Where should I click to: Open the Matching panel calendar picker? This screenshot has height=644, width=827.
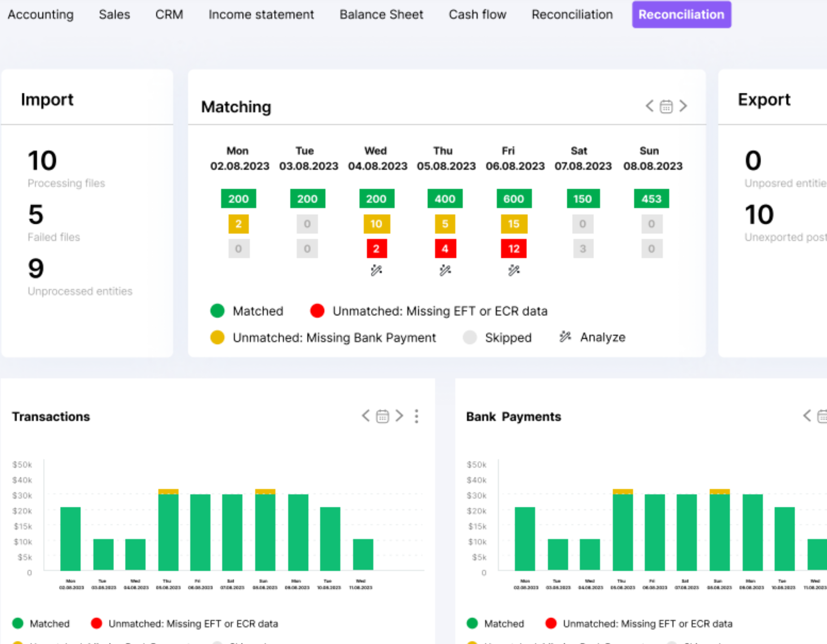(x=666, y=106)
